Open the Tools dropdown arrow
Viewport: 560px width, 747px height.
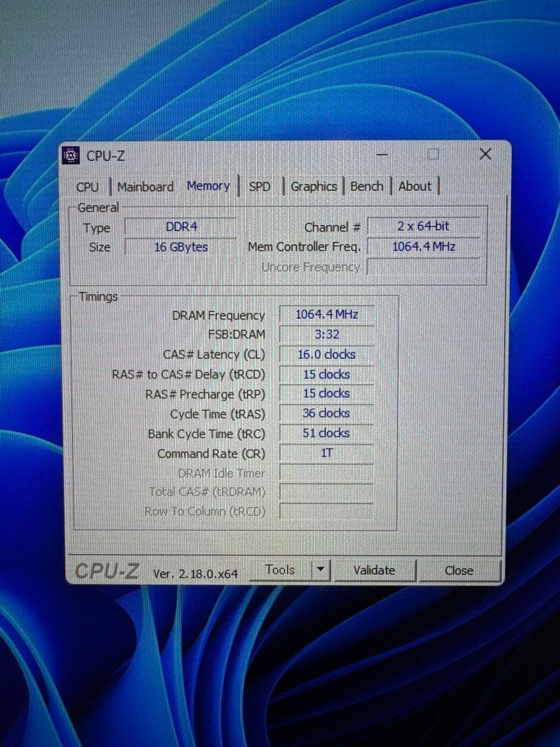coord(320,570)
